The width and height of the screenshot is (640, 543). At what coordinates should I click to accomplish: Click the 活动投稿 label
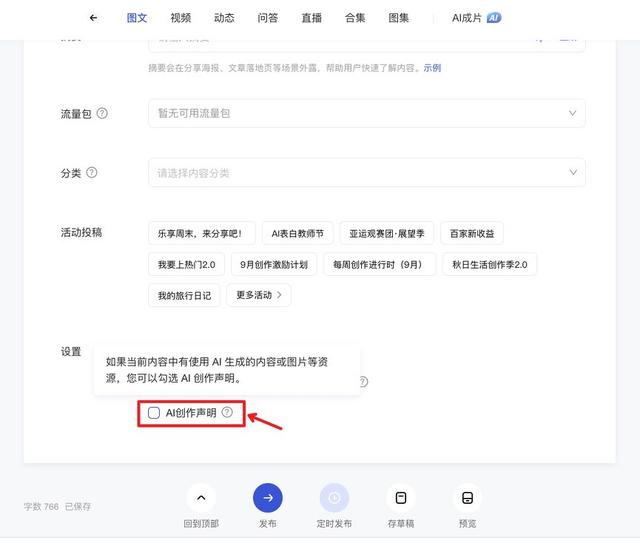coord(81,232)
